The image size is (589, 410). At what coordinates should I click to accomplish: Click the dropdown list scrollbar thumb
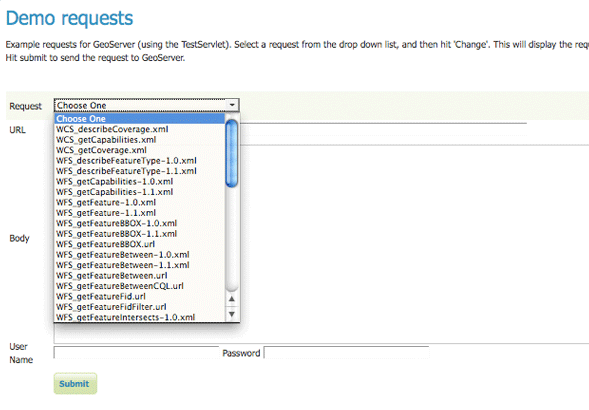(x=232, y=153)
